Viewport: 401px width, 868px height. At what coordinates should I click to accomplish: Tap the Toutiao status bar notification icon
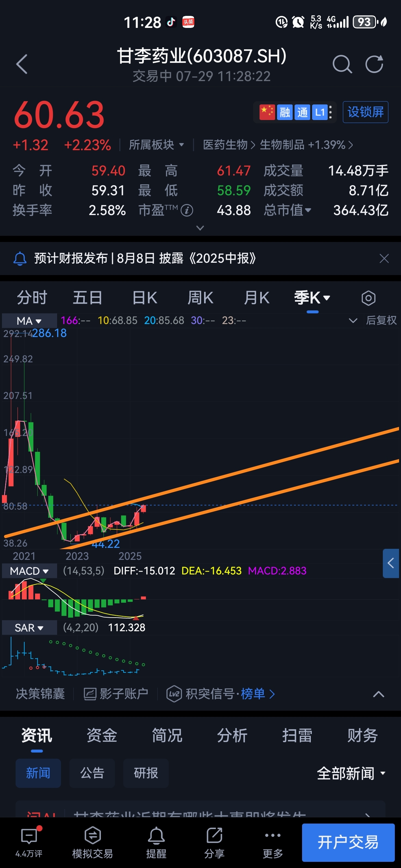(188, 22)
